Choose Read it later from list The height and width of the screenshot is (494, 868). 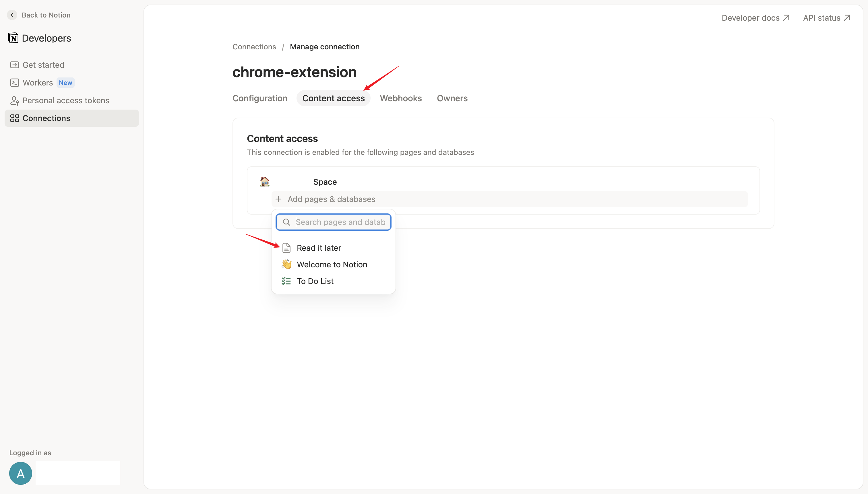(333, 248)
